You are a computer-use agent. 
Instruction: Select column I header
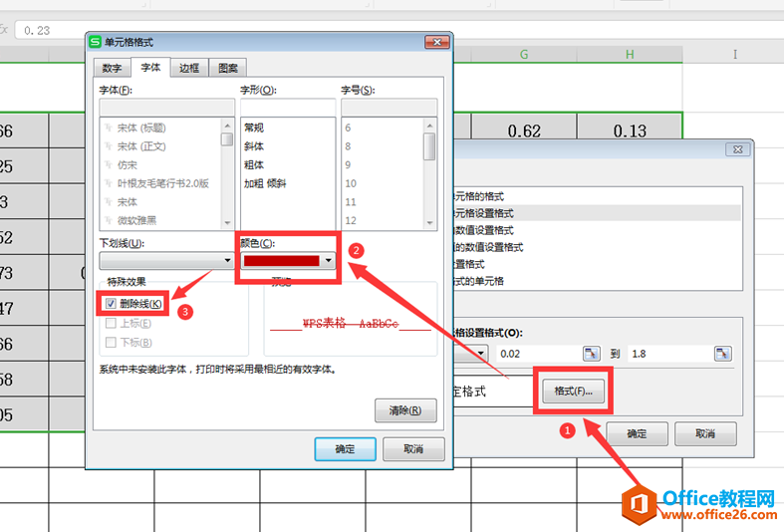pyautogui.click(x=734, y=54)
